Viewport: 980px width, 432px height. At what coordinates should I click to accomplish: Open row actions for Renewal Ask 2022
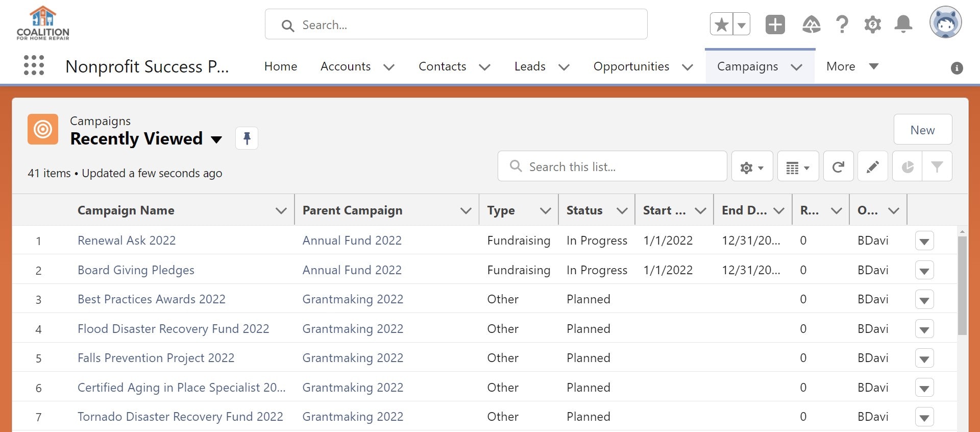pyautogui.click(x=924, y=241)
